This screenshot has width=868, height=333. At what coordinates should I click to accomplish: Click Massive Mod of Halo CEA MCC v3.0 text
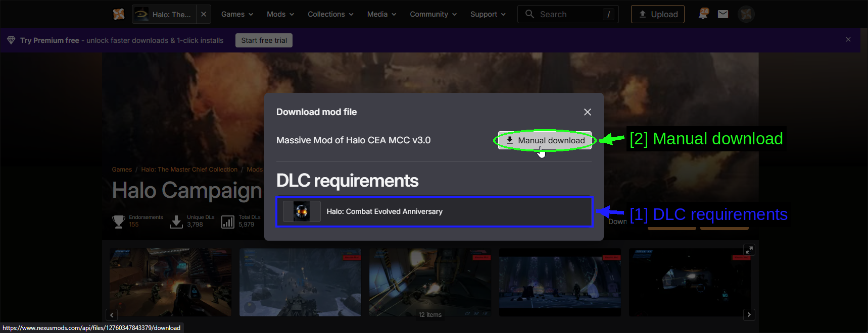coord(353,140)
